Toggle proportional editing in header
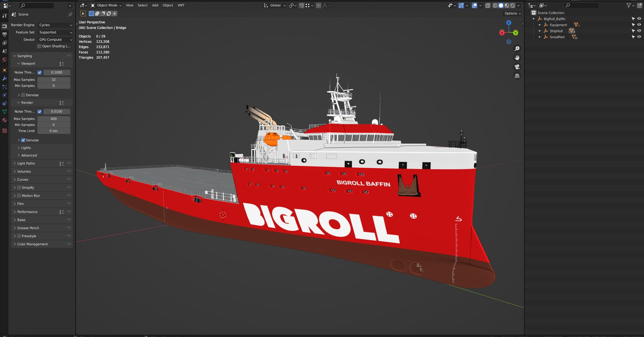The width and height of the screenshot is (644, 337). [319, 5]
